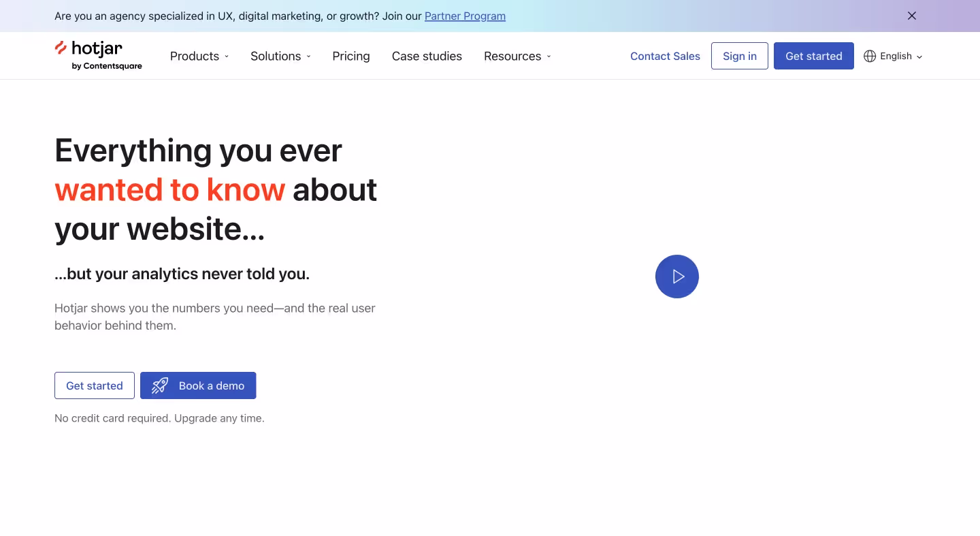
Task: Click '...but your analytics never told you.' subheading
Action: coord(182,274)
